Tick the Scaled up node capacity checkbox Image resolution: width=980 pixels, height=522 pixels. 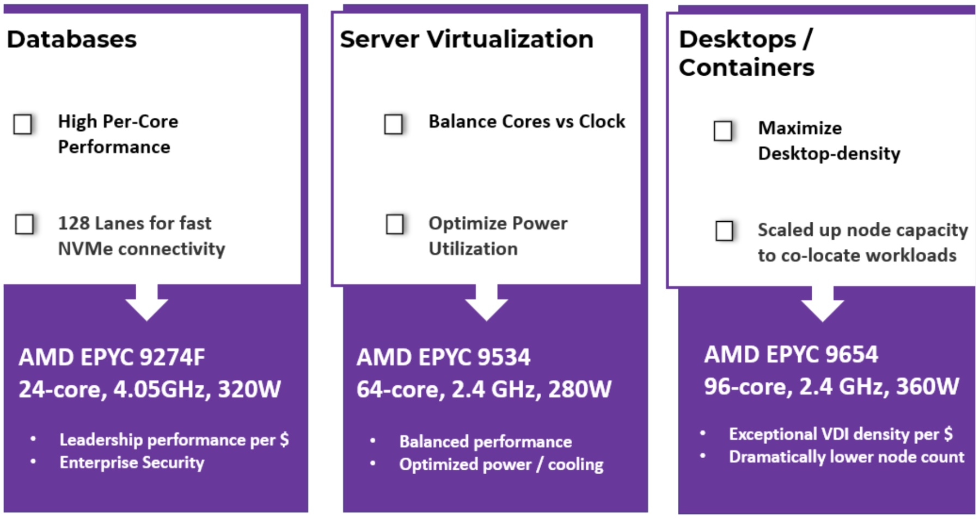pyautogui.click(x=724, y=230)
